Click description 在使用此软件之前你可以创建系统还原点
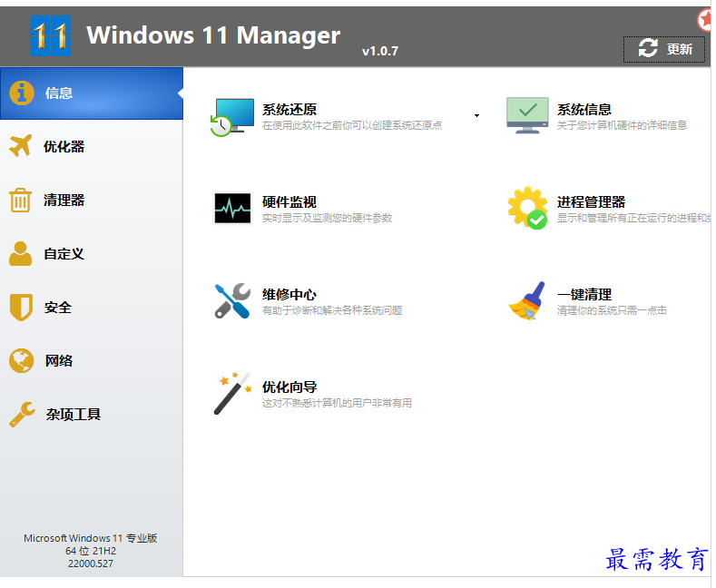 pyautogui.click(x=352, y=125)
